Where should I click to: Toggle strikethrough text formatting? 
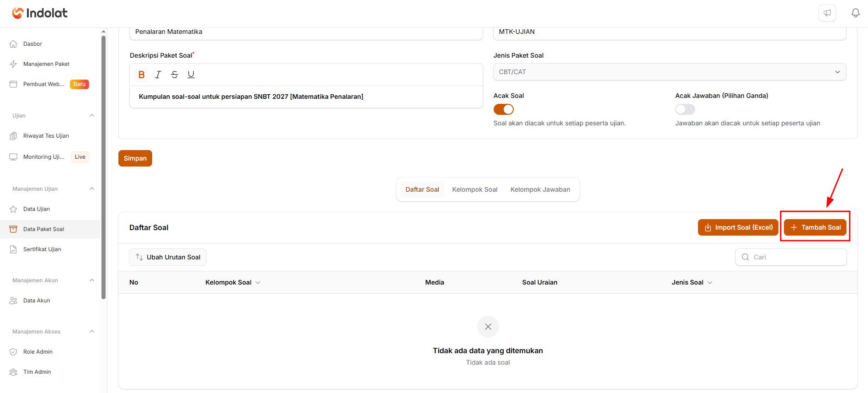(x=175, y=75)
